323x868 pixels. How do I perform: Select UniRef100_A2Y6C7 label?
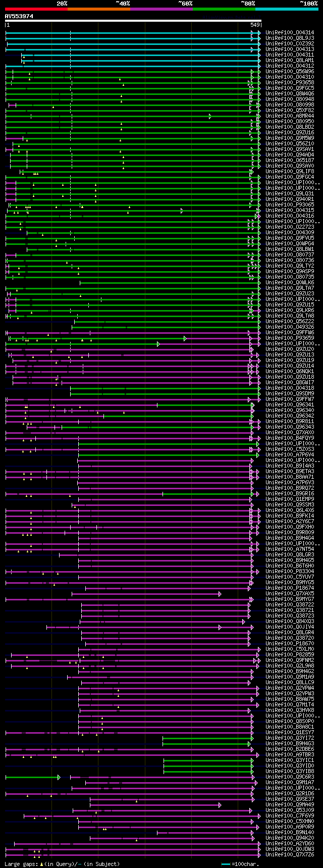click(x=290, y=521)
